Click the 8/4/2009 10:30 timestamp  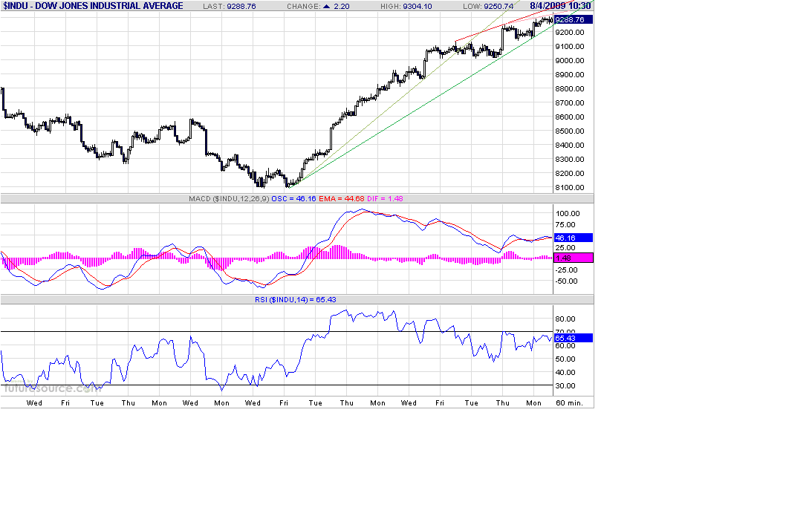coord(560,6)
